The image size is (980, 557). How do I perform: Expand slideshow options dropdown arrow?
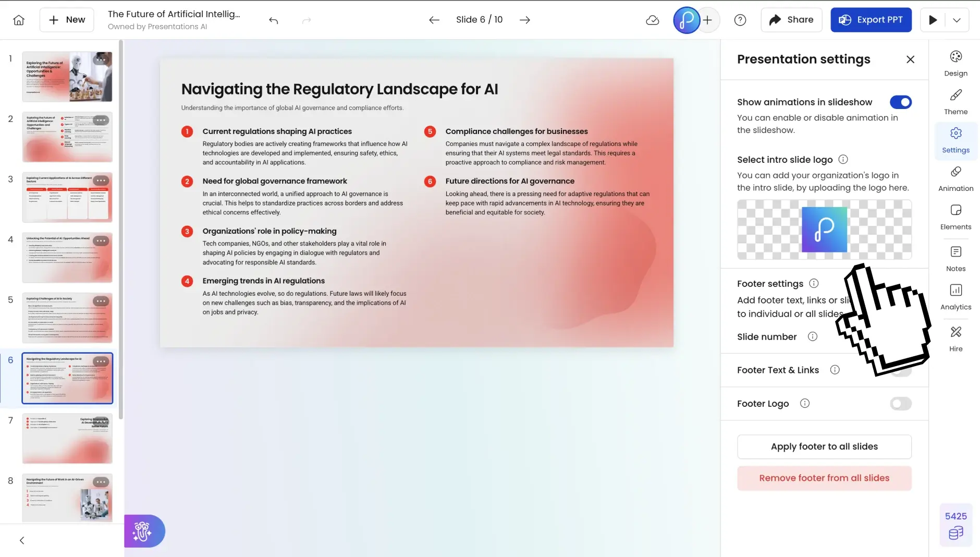(x=957, y=20)
